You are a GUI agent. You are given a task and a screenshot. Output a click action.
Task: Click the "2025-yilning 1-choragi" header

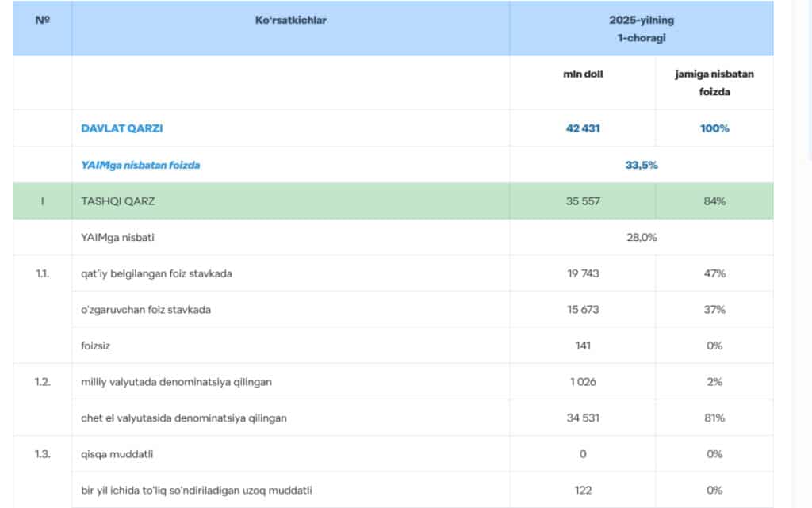641,29
